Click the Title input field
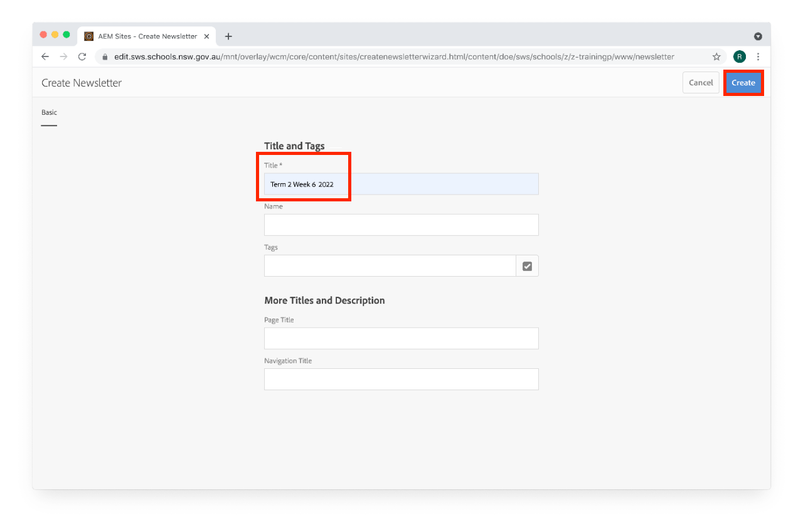Image resolution: width=803 pixels, height=532 pixels. point(401,184)
